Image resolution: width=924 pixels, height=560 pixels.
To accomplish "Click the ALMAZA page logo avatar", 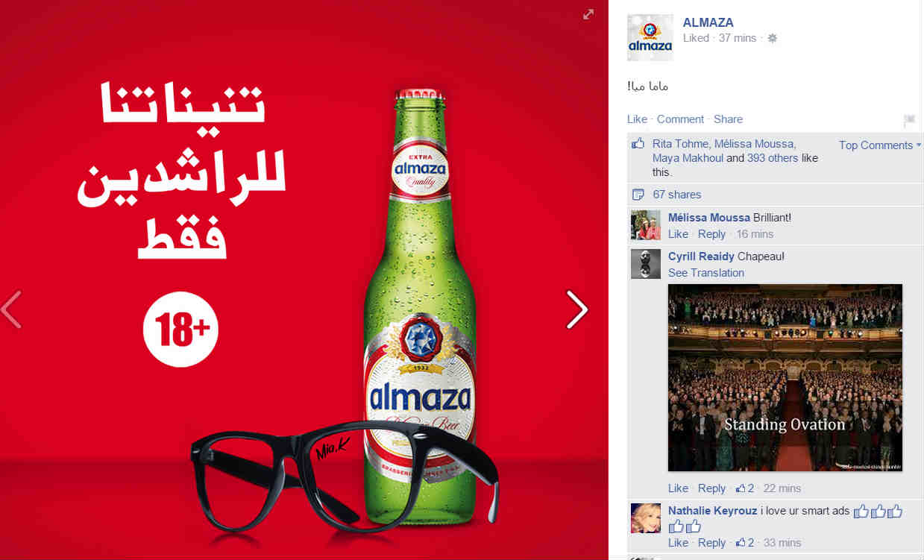I will [650, 37].
